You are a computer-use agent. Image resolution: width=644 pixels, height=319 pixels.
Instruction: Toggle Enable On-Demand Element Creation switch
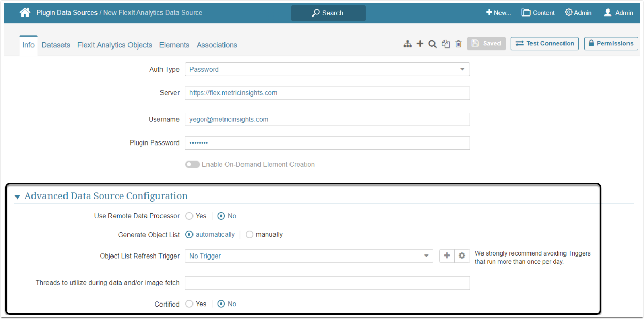pyautogui.click(x=192, y=164)
